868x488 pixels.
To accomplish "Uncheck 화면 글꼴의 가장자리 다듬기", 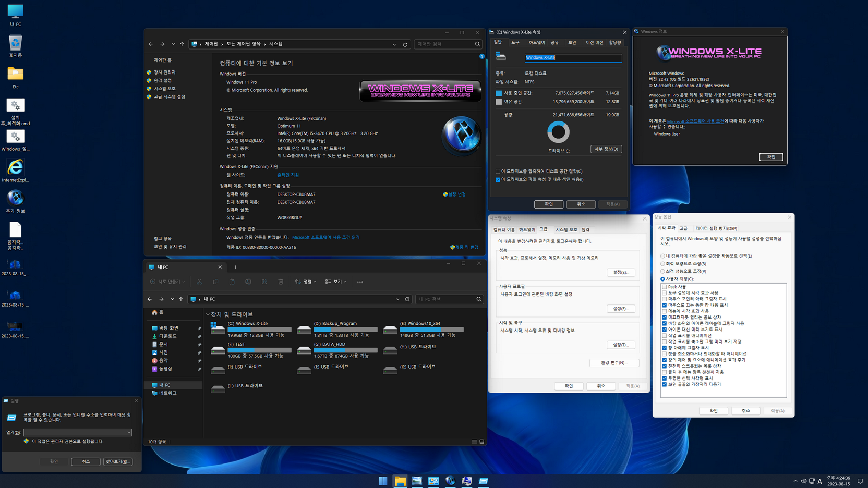I will (664, 384).
